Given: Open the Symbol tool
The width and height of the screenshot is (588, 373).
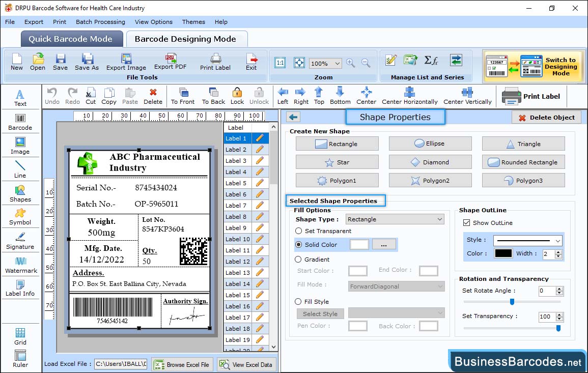Looking at the screenshot, I should coord(20,217).
